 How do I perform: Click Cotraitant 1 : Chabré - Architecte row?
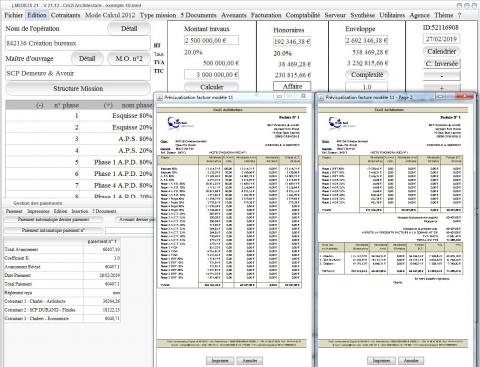tap(62, 301)
